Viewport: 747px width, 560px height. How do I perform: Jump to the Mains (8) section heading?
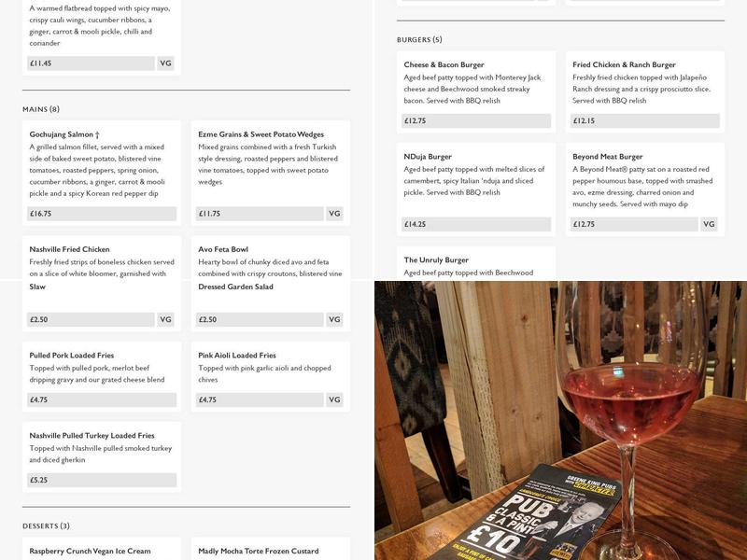coord(41,109)
